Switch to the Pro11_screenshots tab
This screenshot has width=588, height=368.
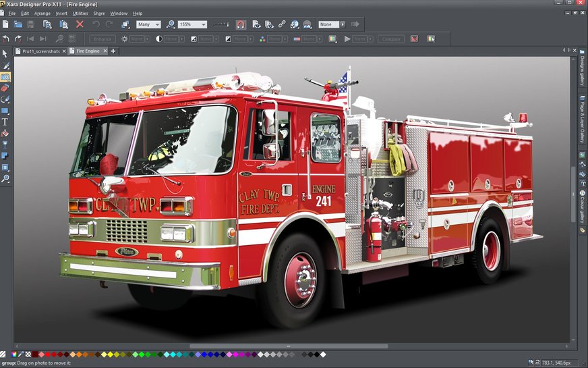click(x=40, y=51)
